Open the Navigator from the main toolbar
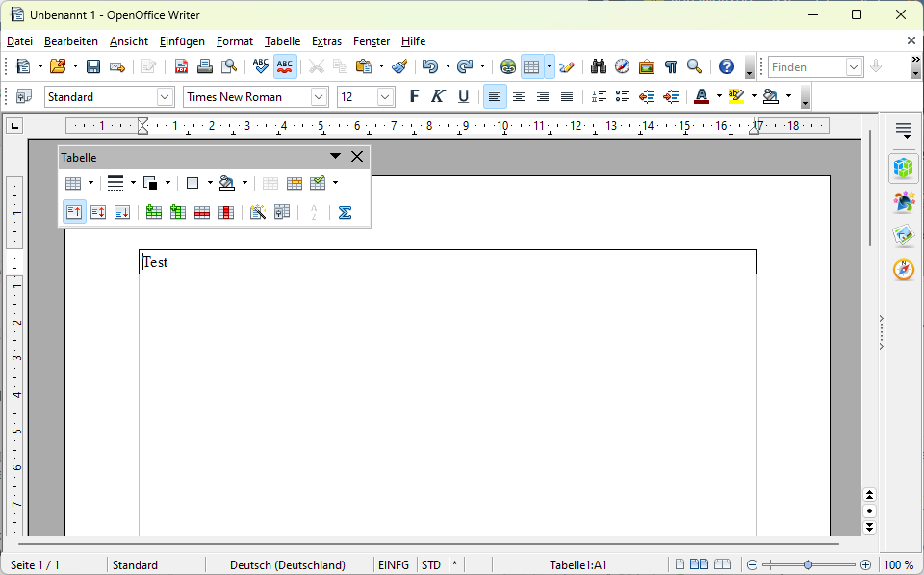 tap(623, 66)
